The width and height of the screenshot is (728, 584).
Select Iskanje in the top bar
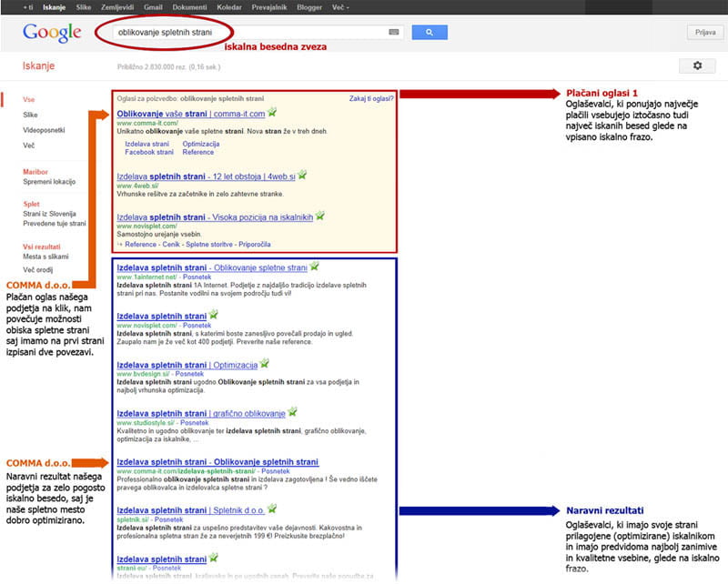coord(55,7)
